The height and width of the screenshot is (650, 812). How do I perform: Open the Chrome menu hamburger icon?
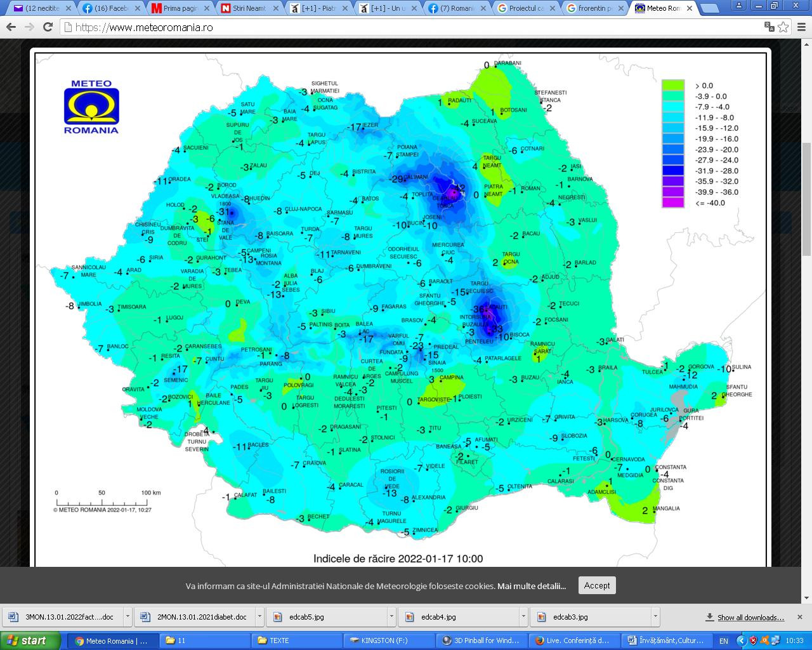[801, 27]
